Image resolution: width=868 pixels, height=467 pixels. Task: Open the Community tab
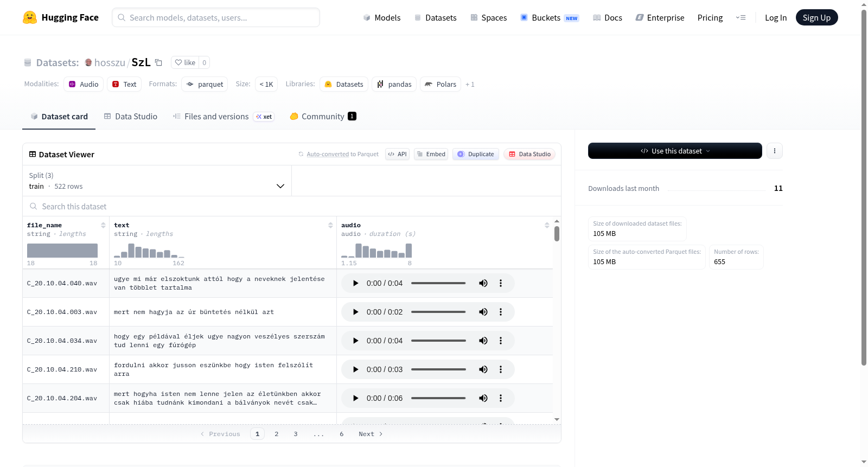click(323, 117)
